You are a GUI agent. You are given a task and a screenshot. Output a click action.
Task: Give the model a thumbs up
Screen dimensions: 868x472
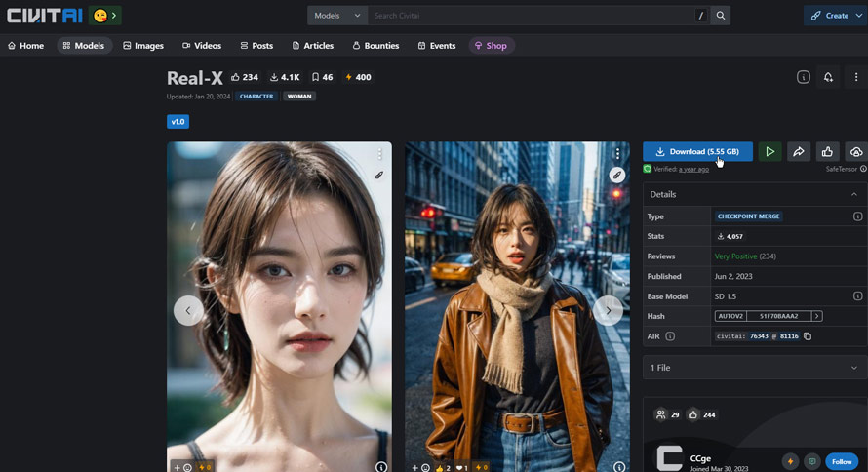pyautogui.click(x=827, y=152)
